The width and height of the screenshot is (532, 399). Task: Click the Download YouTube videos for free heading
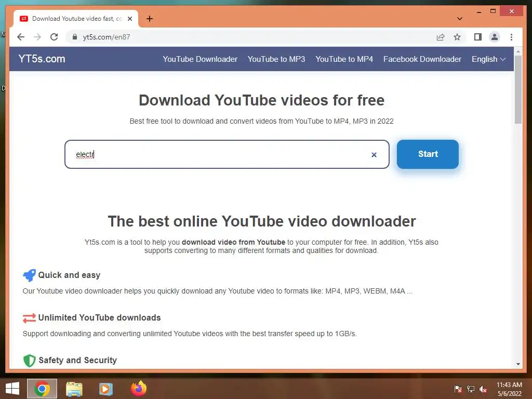click(x=262, y=100)
